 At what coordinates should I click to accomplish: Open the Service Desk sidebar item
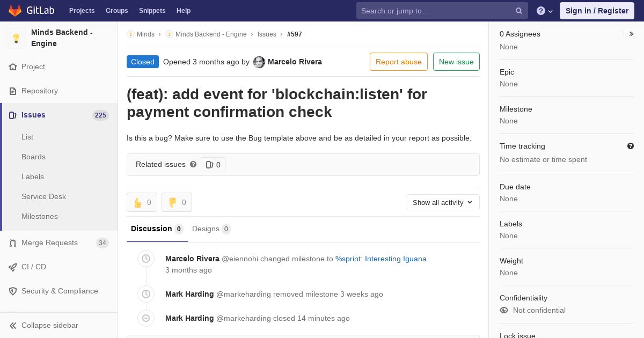[43, 196]
